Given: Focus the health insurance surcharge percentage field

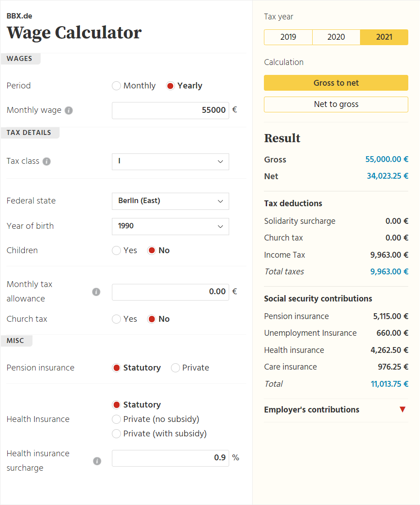Looking at the screenshot, I should coord(170,458).
